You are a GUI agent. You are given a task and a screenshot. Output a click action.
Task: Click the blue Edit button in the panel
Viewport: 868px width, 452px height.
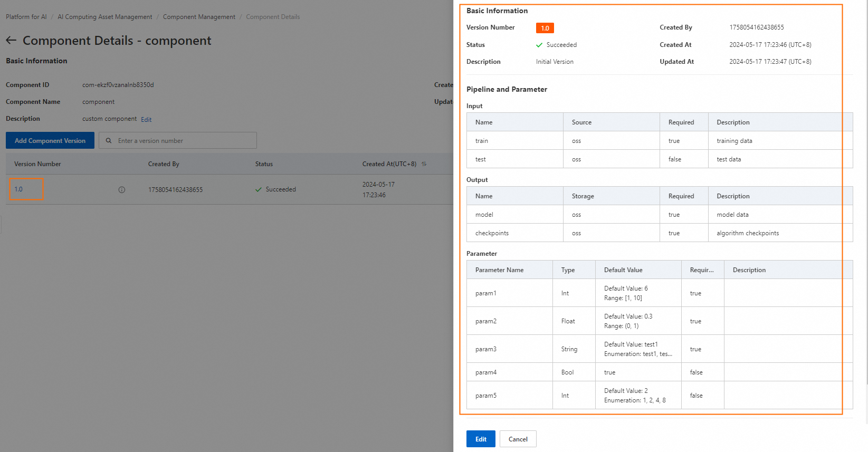(x=481, y=439)
